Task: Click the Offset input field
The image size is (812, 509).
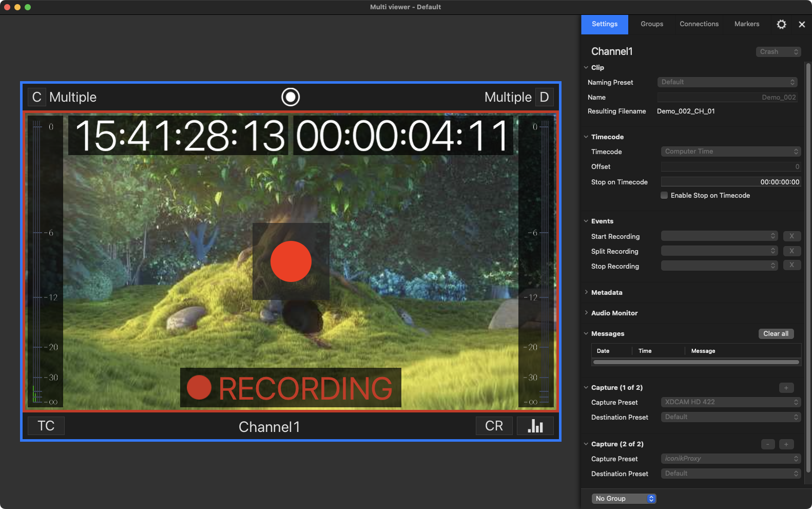Action: point(731,166)
